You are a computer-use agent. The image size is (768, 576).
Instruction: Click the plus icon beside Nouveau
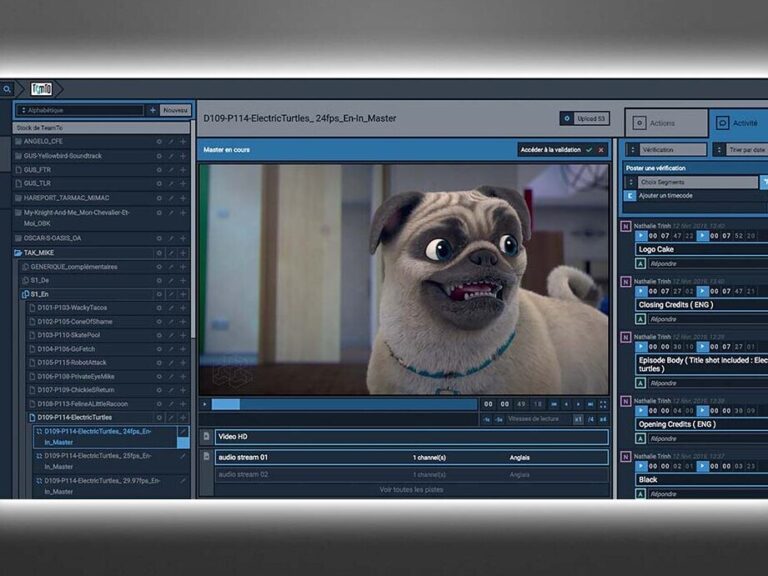coord(153,110)
